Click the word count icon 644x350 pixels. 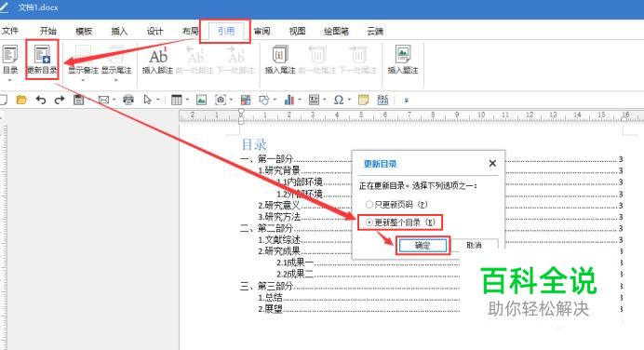coord(382,100)
